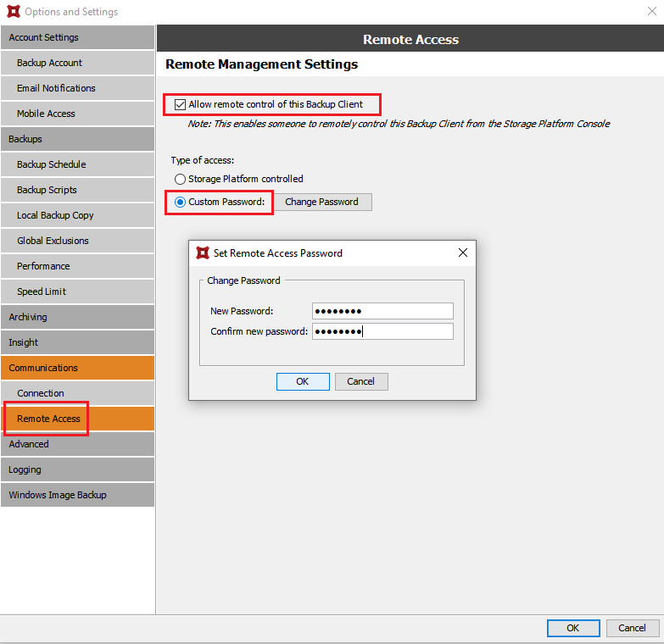Cancel the Set Remote Access Password dialog
Screen dimensions: 664x644
361,381
